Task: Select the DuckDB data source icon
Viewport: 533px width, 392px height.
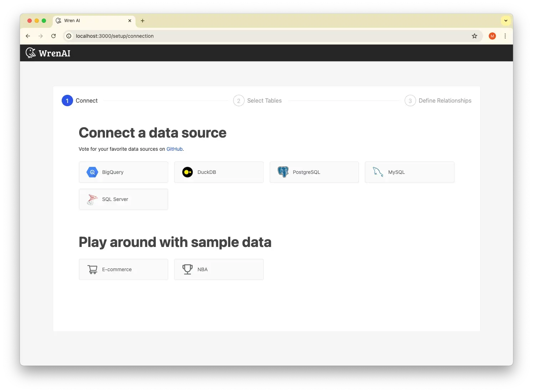Action: [x=188, y=172]
